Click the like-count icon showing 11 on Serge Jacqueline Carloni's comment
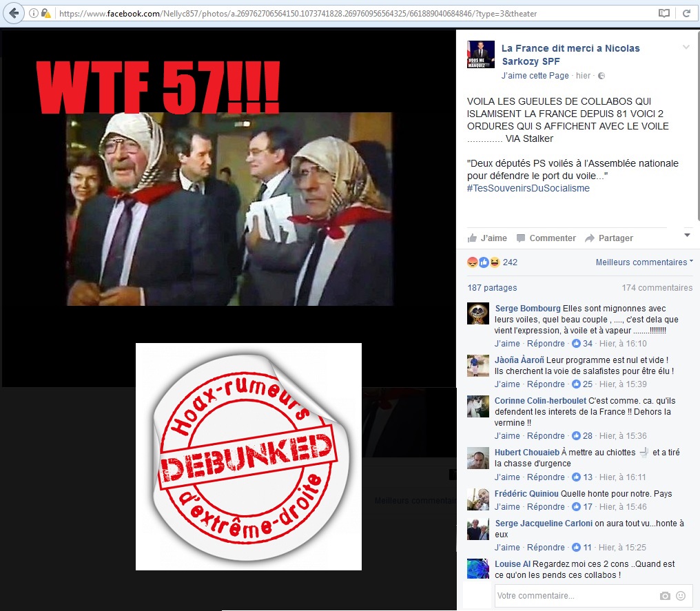700x611 pixels. [577, 548]
